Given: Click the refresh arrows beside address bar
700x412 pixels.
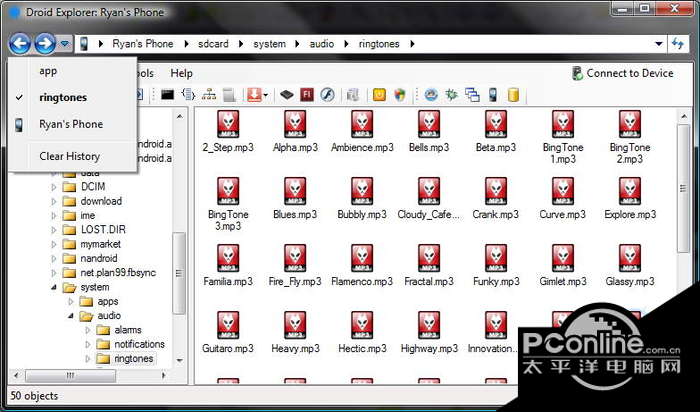Looking at the screenshot, I should tap(678, 44).
